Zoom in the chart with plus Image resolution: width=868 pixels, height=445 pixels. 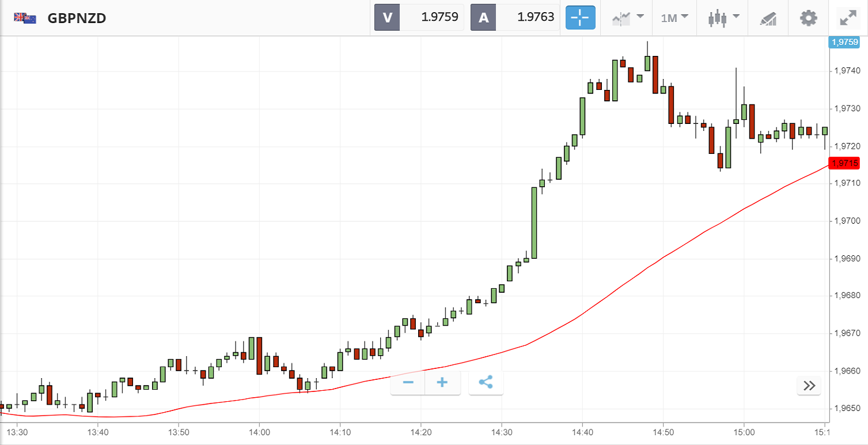[x=442, y=383]
